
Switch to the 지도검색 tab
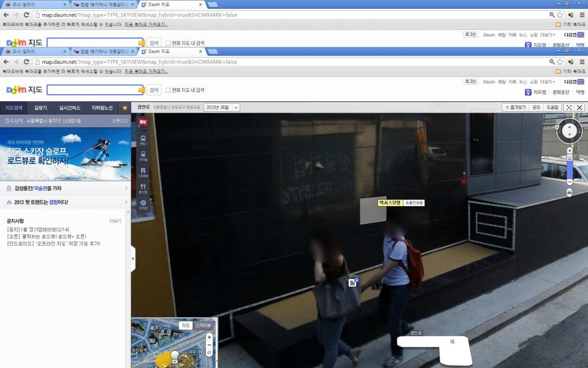[x=14, y=108]
